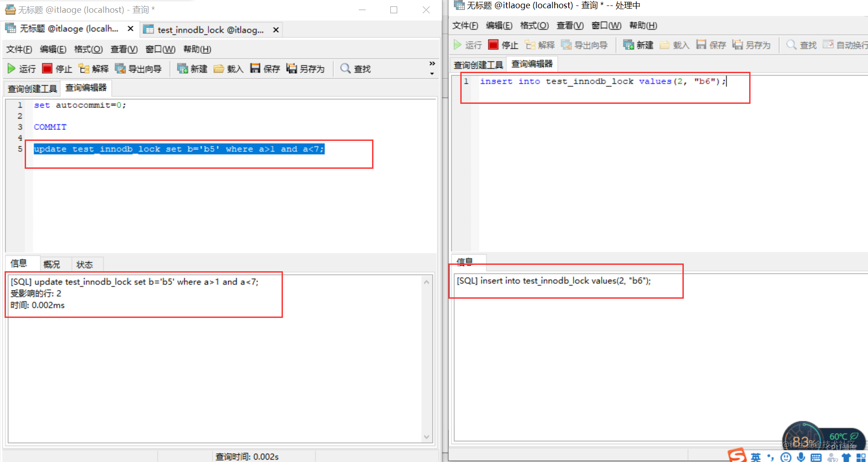
Task: Click the 受影响的行: 2 message line
Action: pyautogui.click(x=36, y=294)
